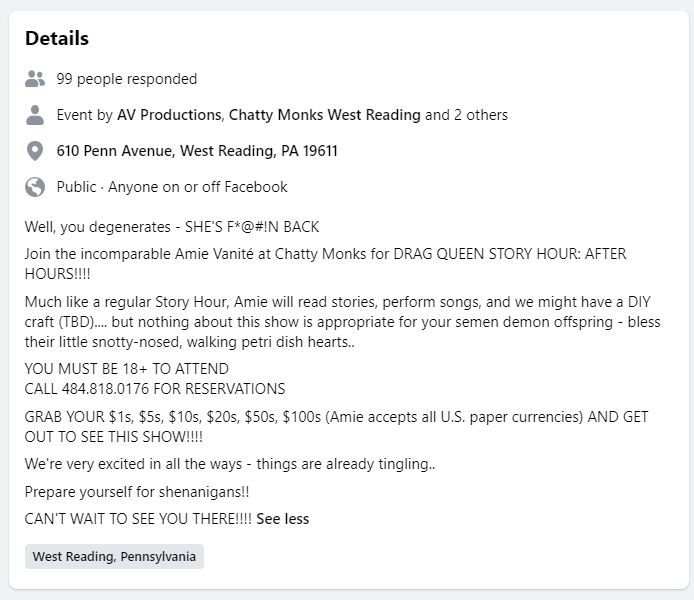
Task: Click the reservations phone number line
Action: 155,389
